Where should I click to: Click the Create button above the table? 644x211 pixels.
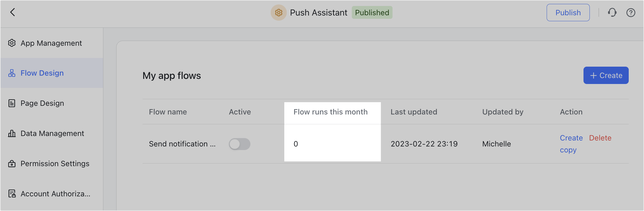(606, 75)
